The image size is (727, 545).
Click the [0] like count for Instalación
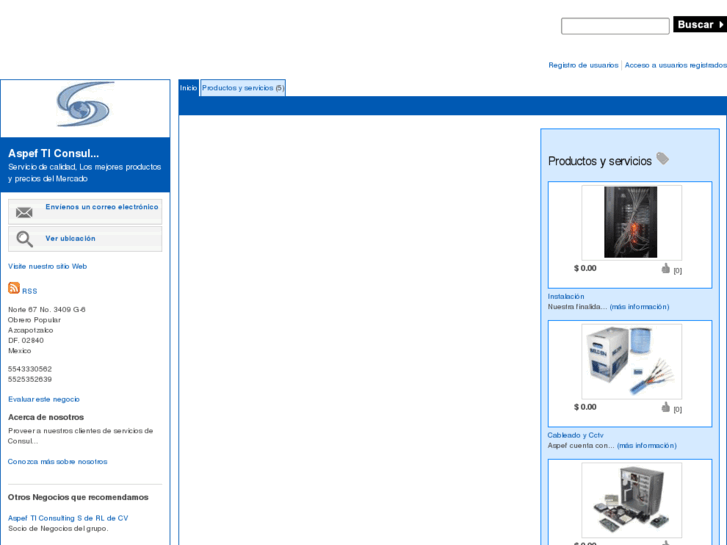(677, 271)
